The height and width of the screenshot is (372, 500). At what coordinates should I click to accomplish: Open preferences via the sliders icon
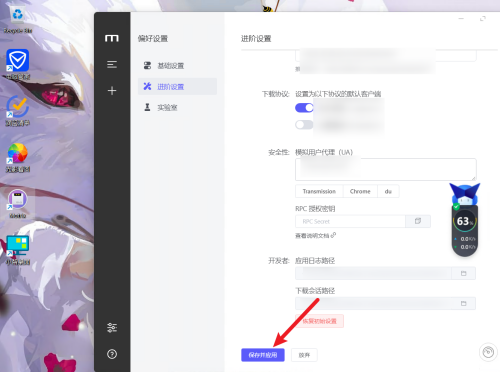coord(112,328)
